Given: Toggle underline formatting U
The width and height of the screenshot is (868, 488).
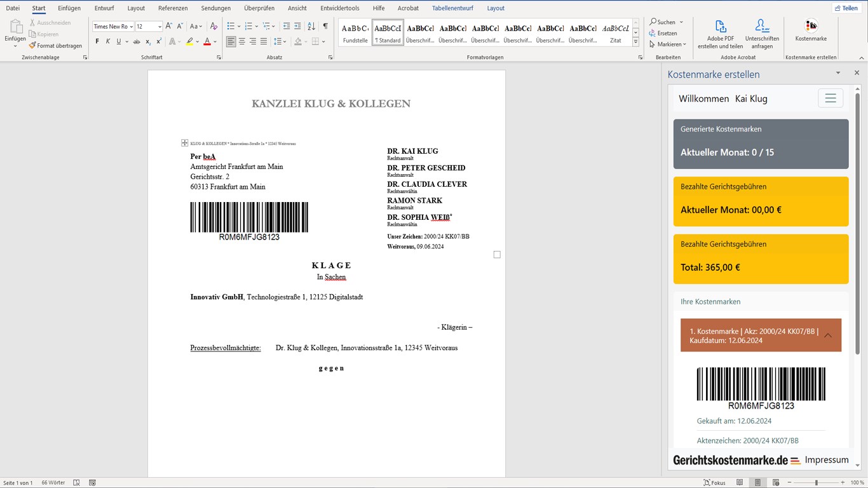Looking at the screenshot, I should (x=118, y=42).
